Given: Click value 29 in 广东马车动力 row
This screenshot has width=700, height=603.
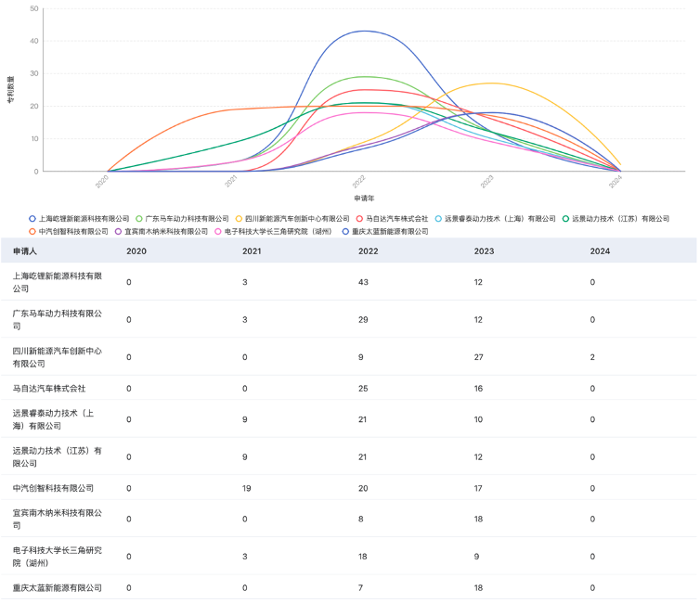Looking at the screenshot, I should 363,320.
